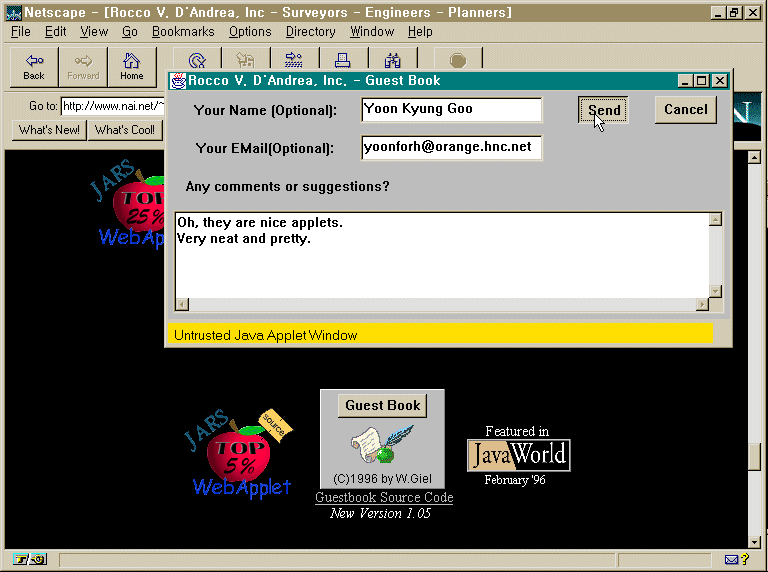Open the Edit menu

[55, 32]
